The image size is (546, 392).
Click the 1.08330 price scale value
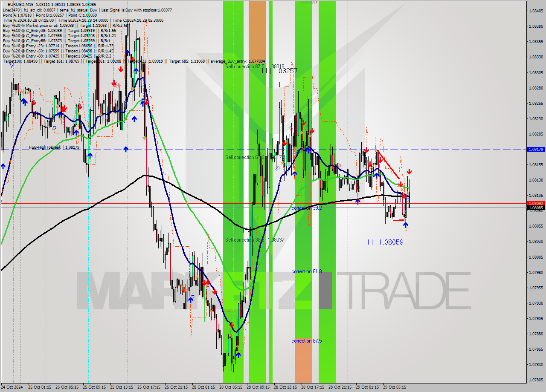pos(536,57)
